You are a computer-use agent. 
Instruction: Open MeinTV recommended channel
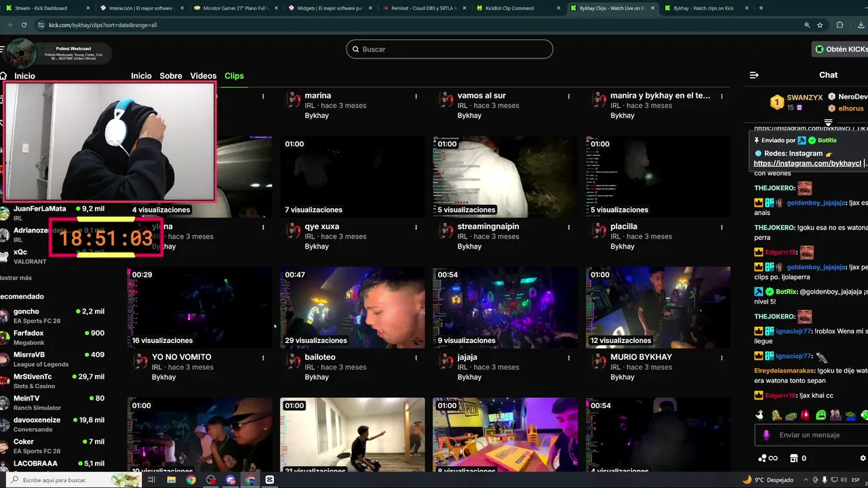coord(53,403)
